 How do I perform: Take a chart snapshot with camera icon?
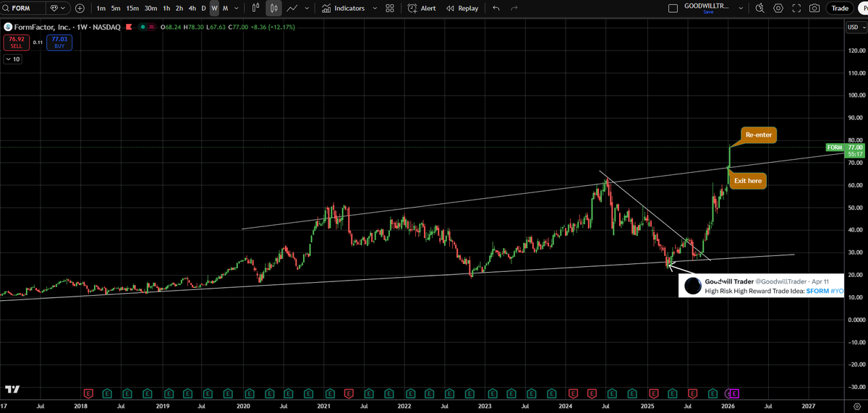tap(814, 9)
